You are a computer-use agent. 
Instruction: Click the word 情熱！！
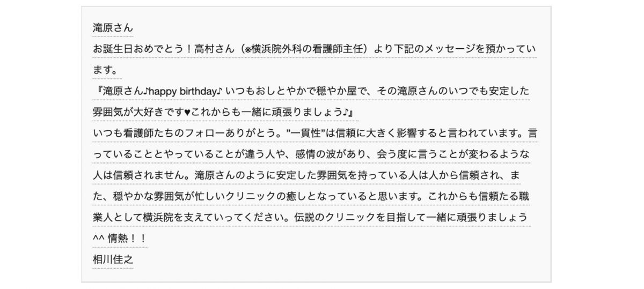click(x=128, y=239)
